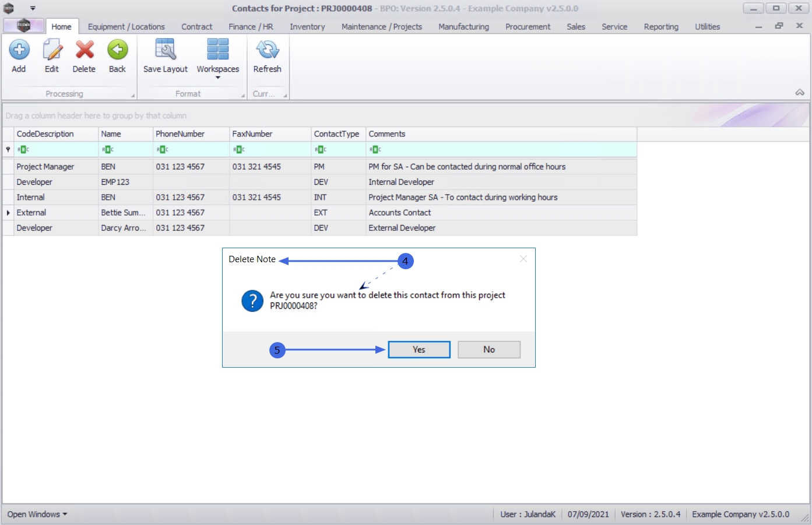Switch to the Manufacturing tab

coord(463,27)
